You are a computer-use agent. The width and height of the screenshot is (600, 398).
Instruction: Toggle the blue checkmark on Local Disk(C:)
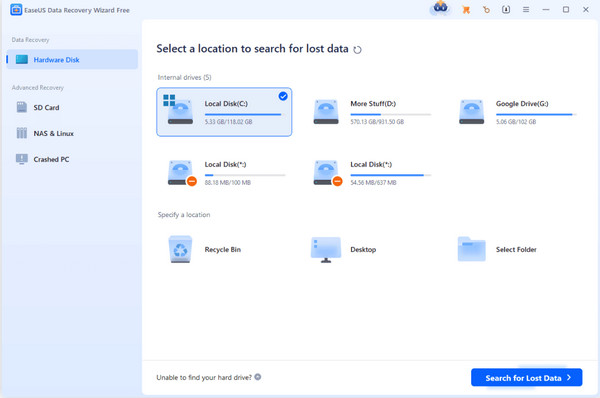click(x=283, y=96)
